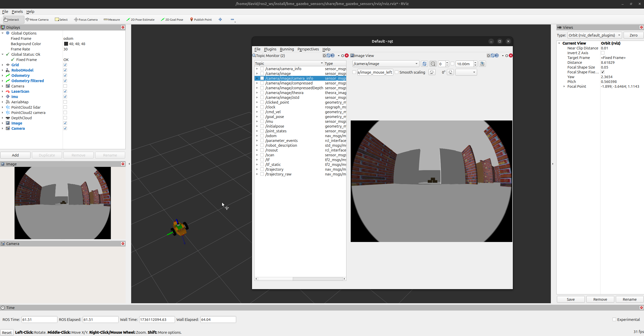Image resolution: width=644 pixels, height=336 pixels.
Task: Check the /scan topic checkbox
Action: (x=262, y=155)
